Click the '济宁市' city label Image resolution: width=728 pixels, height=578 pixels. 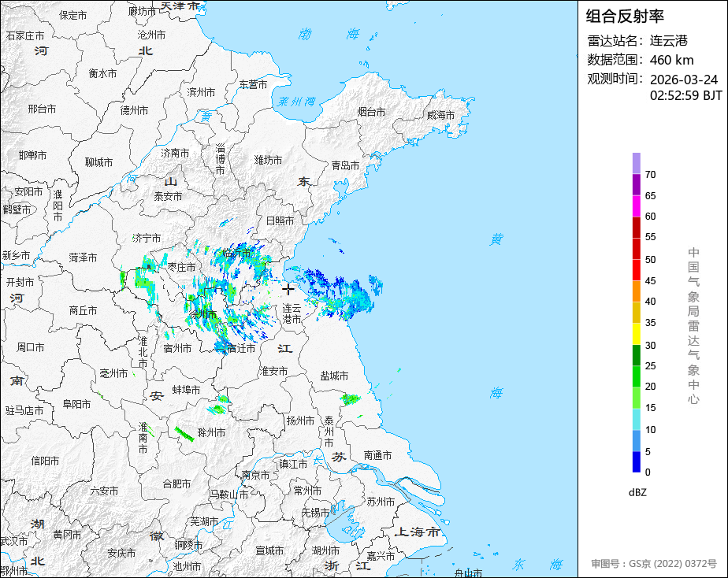[x=147, y=239]
